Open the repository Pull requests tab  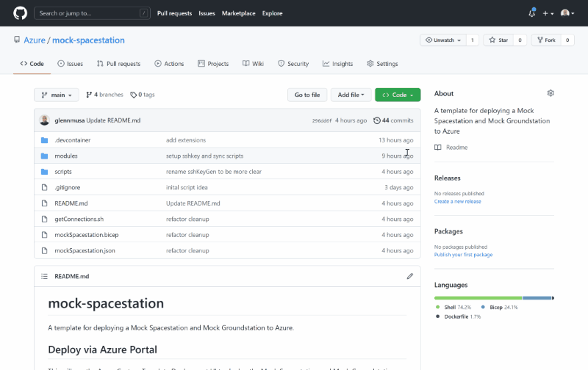coord(118,64)
